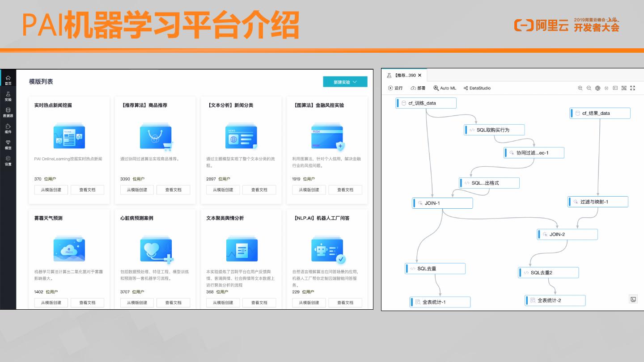Select the cf_结果_data node on canvas
Screen dimensions: 644x362
click(x=600, y=114)
